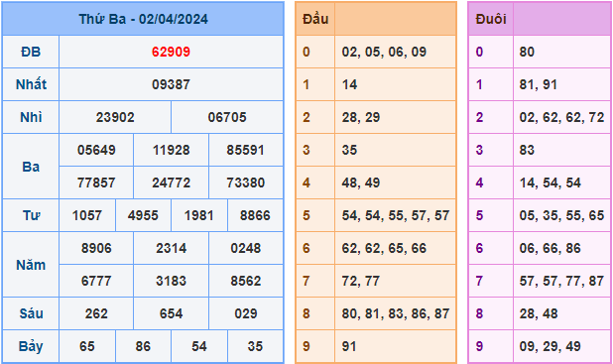Click Đầu row 5 values 54, 54, 55, 57, 57

(396, 215)
